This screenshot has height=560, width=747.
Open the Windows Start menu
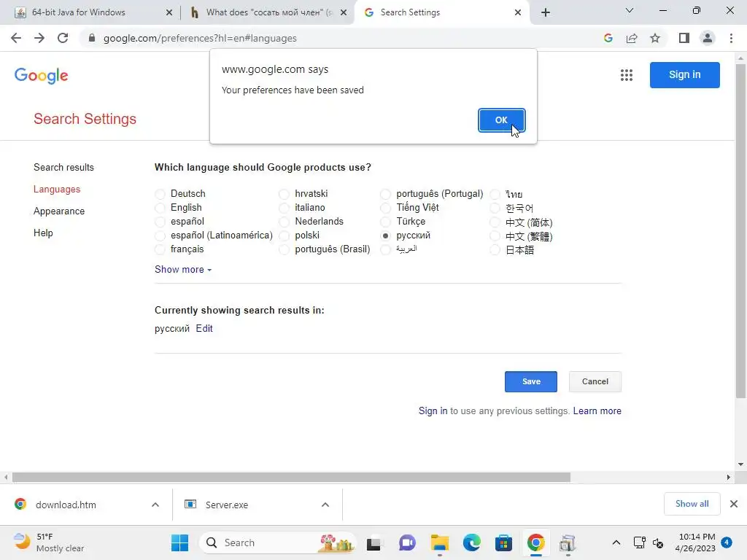[179, 542]
